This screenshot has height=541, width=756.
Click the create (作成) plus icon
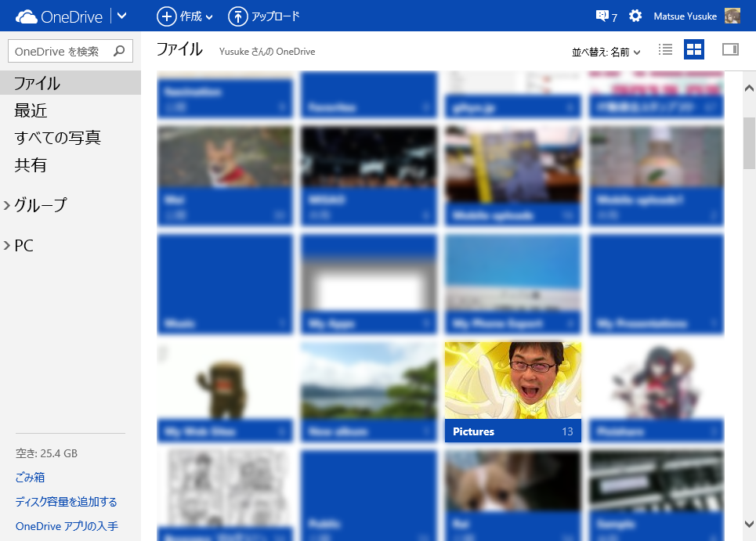(x=167, y=16)
